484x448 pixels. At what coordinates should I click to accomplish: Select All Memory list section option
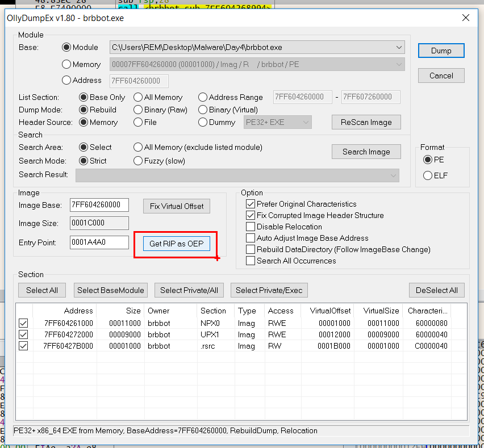pos(138,97)
